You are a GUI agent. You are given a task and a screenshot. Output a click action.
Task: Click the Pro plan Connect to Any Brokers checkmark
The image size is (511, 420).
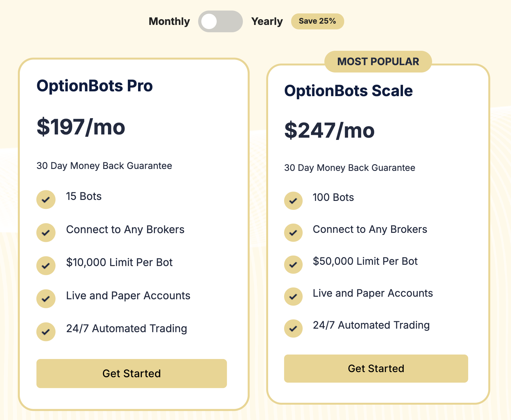coord(46,233)
